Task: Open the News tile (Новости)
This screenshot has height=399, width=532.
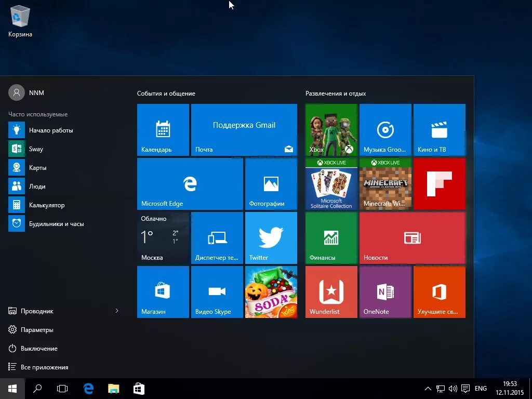Action: click(412, 238)
